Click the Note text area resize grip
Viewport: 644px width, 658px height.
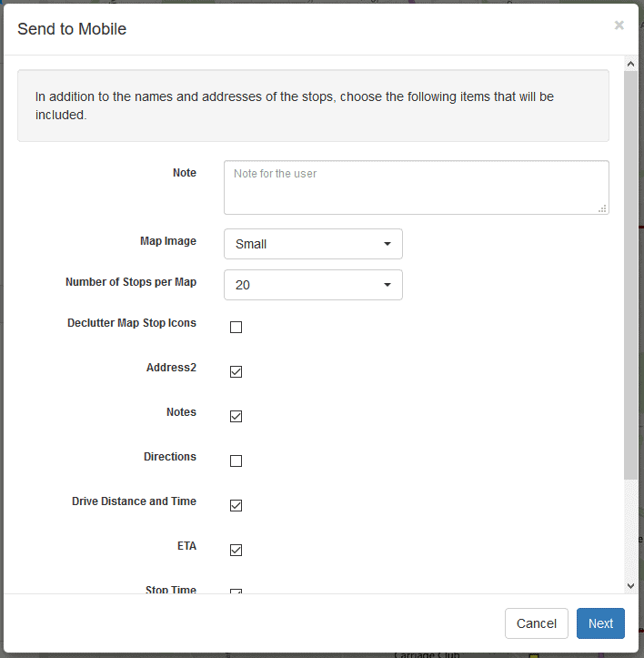pyautogui.click(x=602, y=208)
